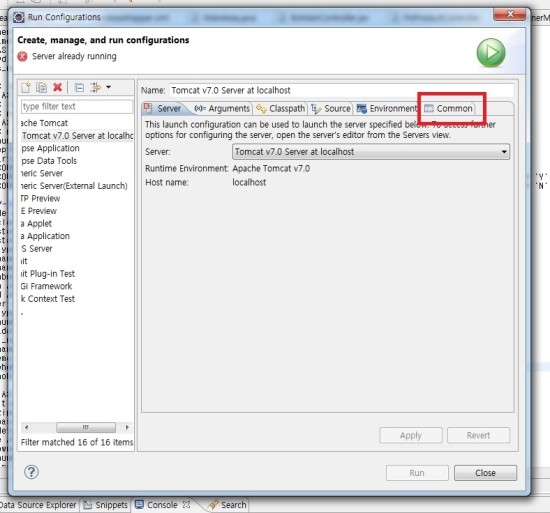Click the Run Configurations title bar icon
Image resolution: width=550 pixels, height=513 pixels.
pyautogui.click(x=19, y=17)
